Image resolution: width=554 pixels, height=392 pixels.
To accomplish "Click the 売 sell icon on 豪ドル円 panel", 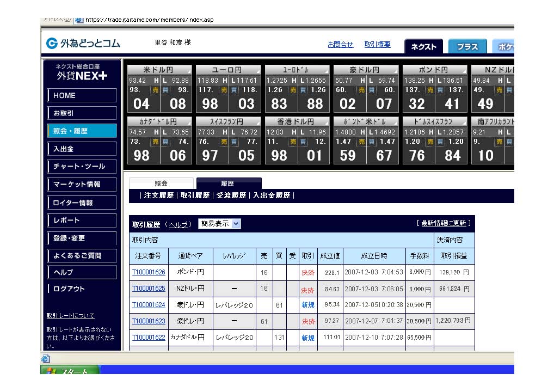I will point(361,90).
